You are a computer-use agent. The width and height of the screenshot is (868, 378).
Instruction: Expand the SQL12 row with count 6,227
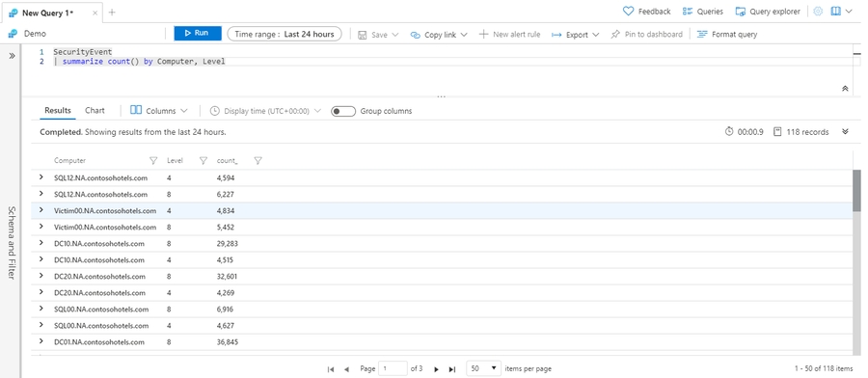pyautogui.click(x=41, y=194)
